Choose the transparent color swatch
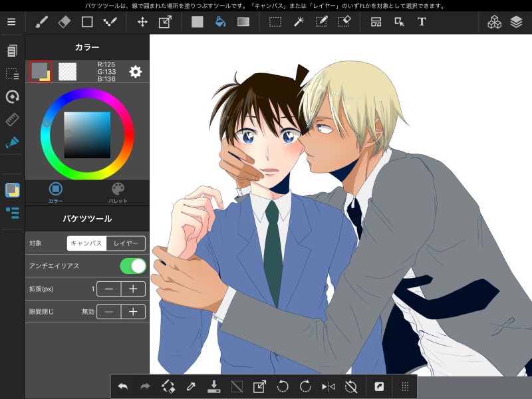The width and height of the screenshot is (532, 399). pos(68,72)
